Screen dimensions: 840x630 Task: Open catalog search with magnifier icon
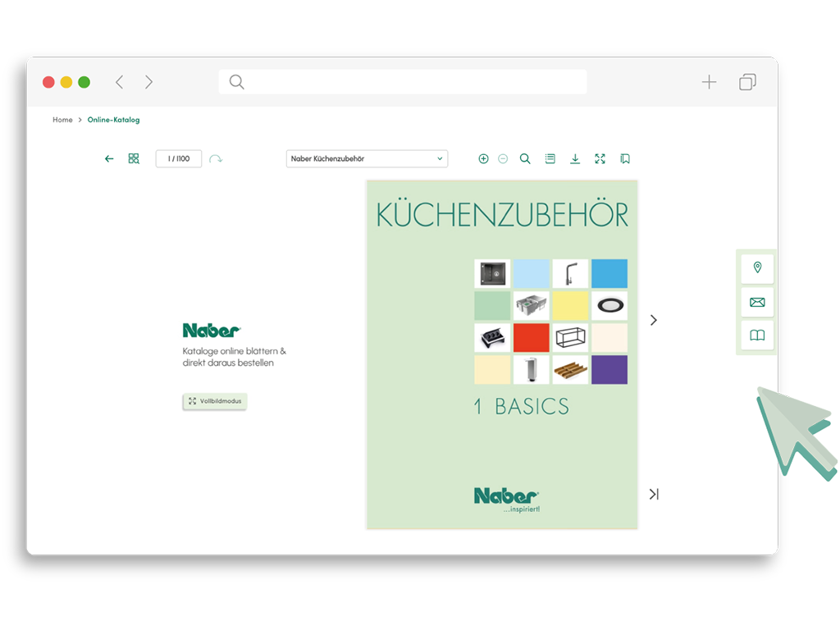tap(525, 159)
